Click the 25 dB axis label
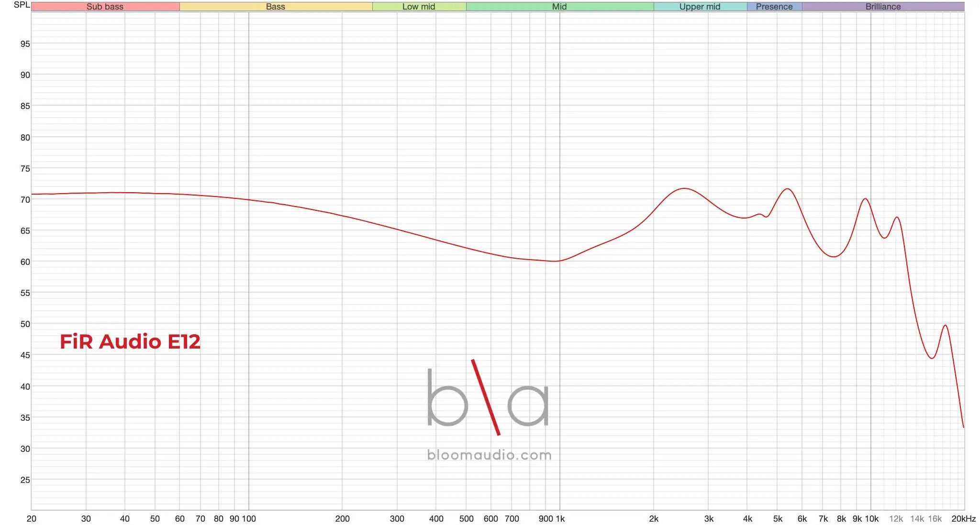This screenshot has height=525, width=980. tap(25, 480)
